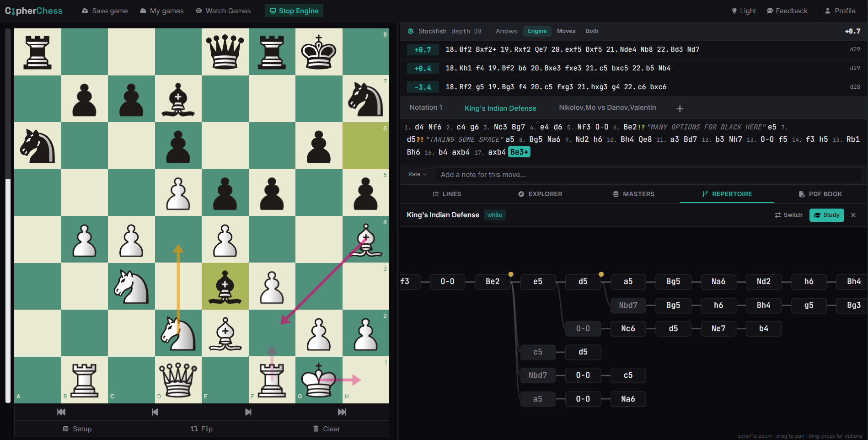
Task: Step back one move on the board
Action: tap(155, 412)
